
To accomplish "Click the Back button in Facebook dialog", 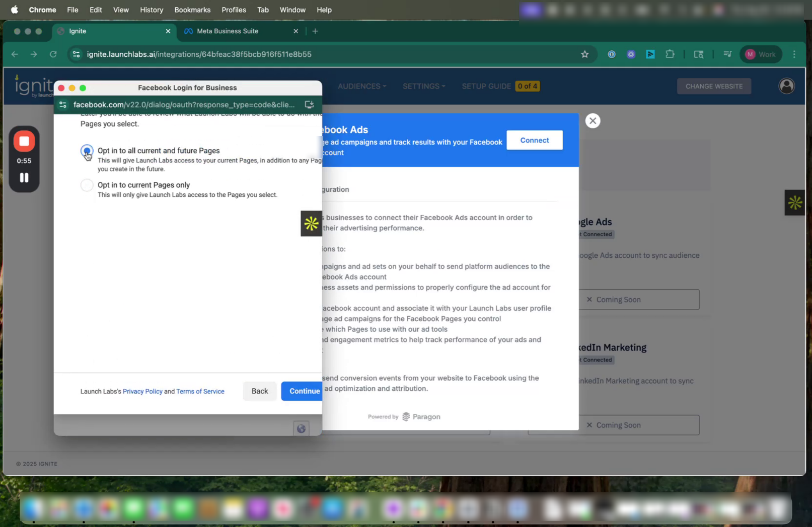I will (x=260, y=391).
